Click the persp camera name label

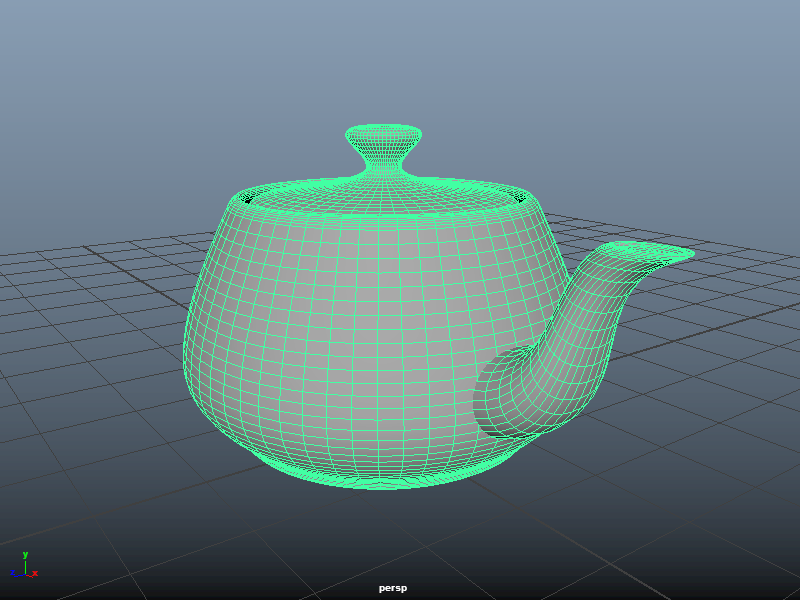(x=392, y=588)
